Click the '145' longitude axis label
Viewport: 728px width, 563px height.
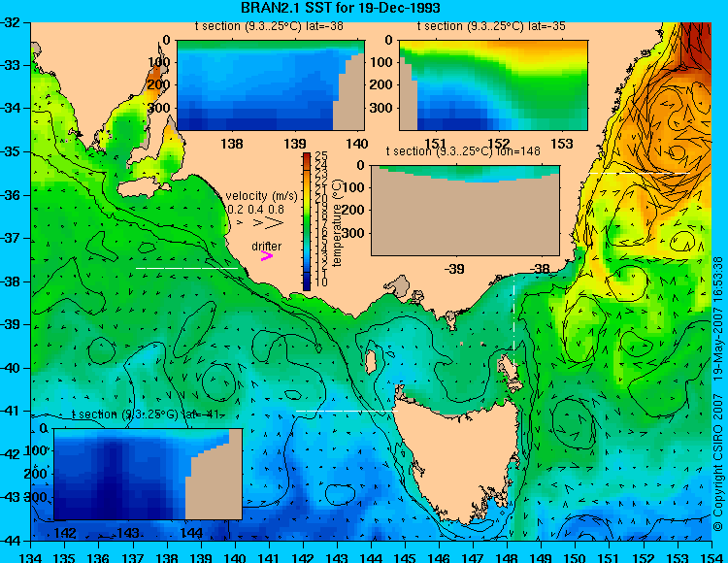tap(405, 557)
